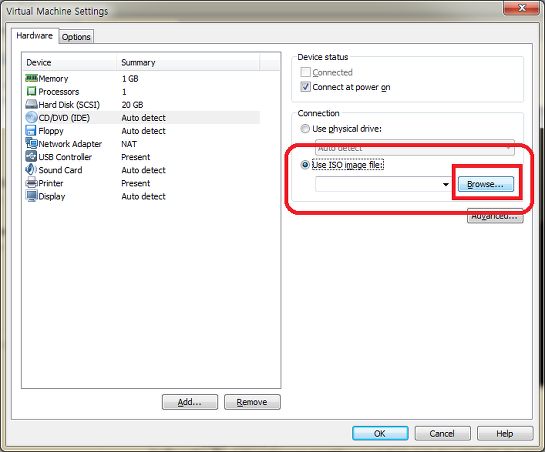Uncheck Connect at power on
Viewport: 545px width, 452px height.
coord(306,87)
